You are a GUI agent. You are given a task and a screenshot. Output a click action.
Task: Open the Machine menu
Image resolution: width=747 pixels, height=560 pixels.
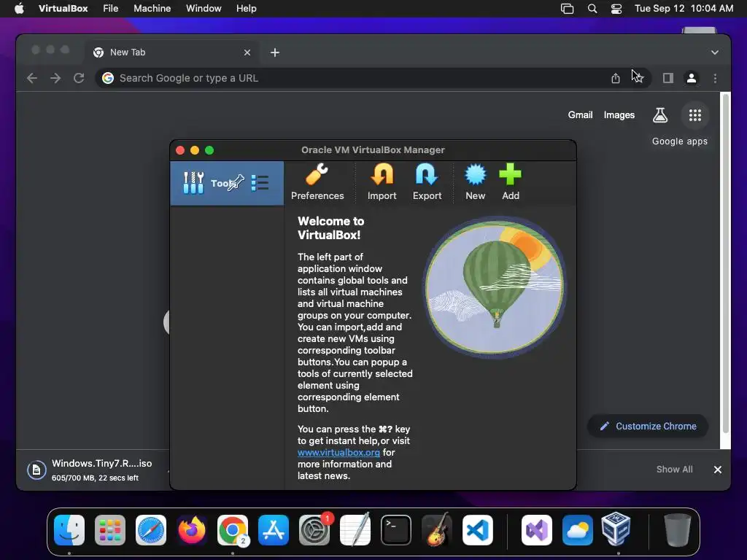point(152,9)
